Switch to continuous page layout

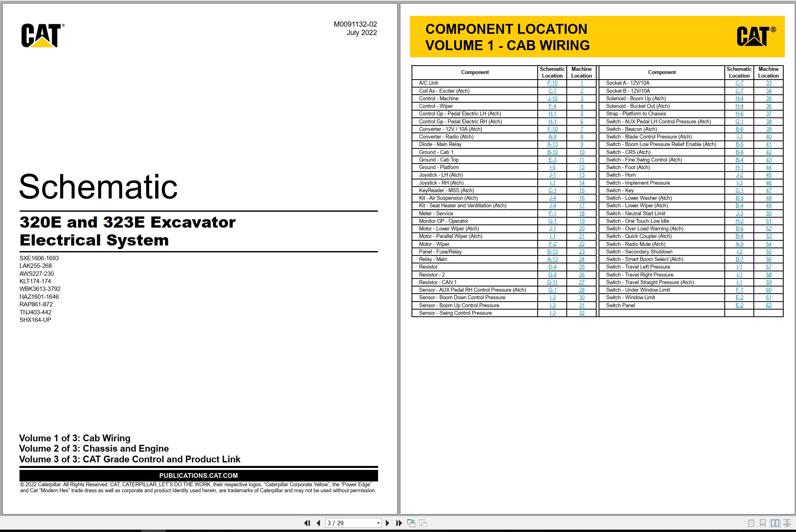(x=763, y=523)
